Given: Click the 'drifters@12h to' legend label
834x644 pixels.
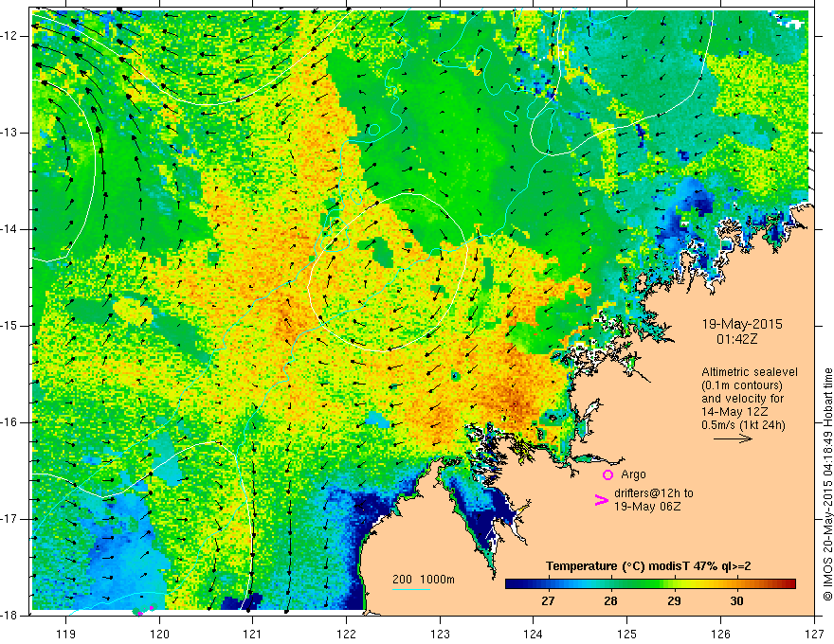Looking at the screenshot, I should (x=654, y=493).
